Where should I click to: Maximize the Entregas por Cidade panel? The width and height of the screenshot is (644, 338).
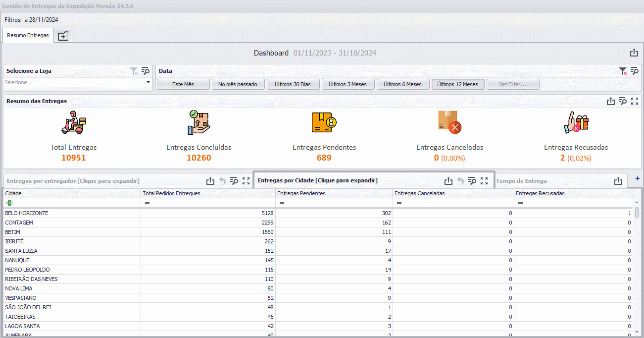click(x=484, y=181)
